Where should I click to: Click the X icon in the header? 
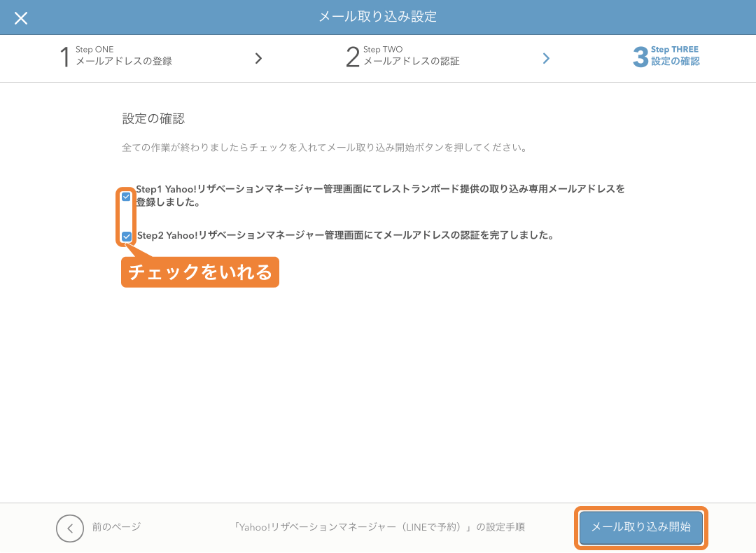tap(21, 18)
